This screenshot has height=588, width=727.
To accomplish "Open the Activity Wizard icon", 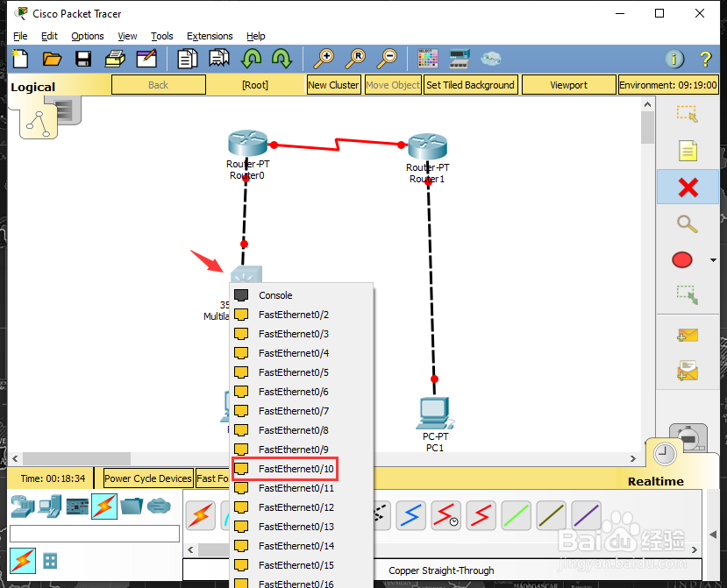I will [146, 59].
